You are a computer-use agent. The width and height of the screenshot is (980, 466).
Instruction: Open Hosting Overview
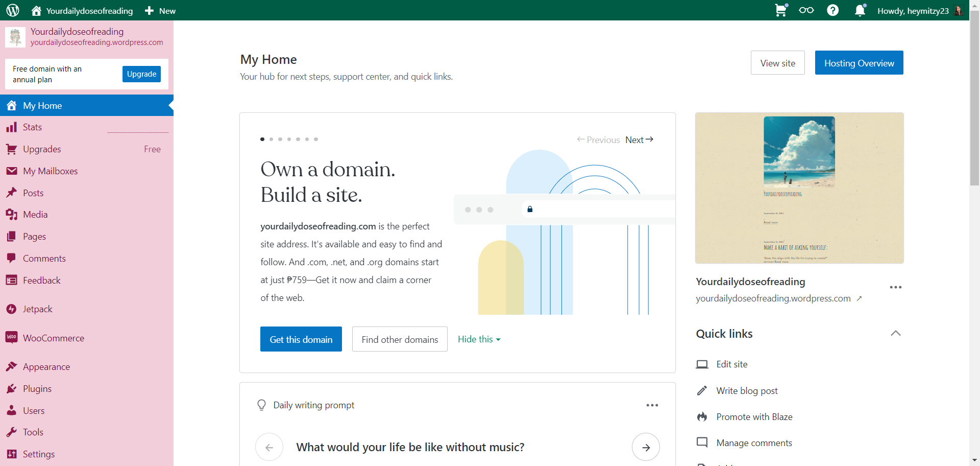[x=859, y=63]
